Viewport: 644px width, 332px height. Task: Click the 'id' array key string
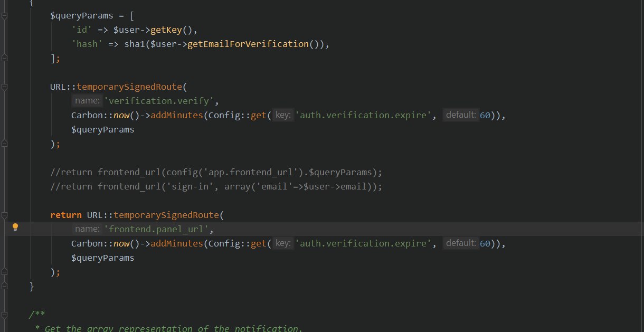[82, 30]
